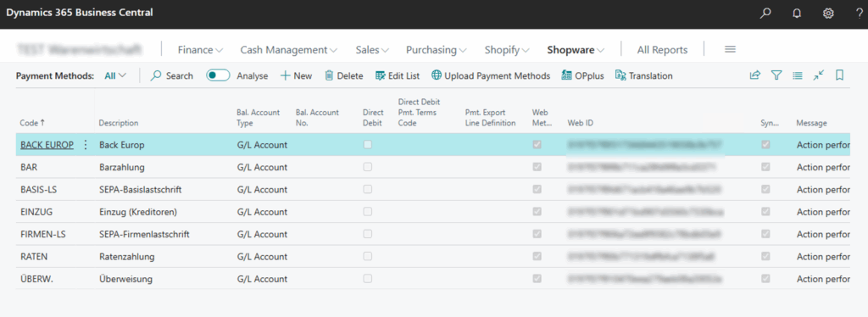Click the share icon
Image resolution: width=868 pixels, height=317 pixels.
coord(755,75)
